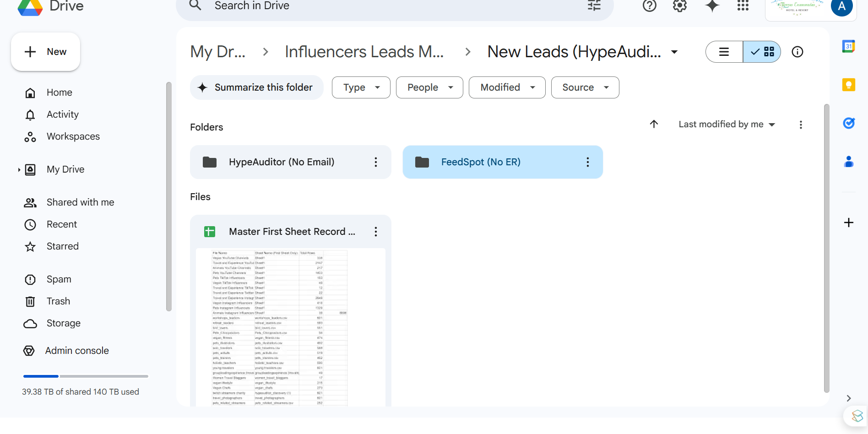Select the HypeAuditor (No Email) folder

coord(290,162)
